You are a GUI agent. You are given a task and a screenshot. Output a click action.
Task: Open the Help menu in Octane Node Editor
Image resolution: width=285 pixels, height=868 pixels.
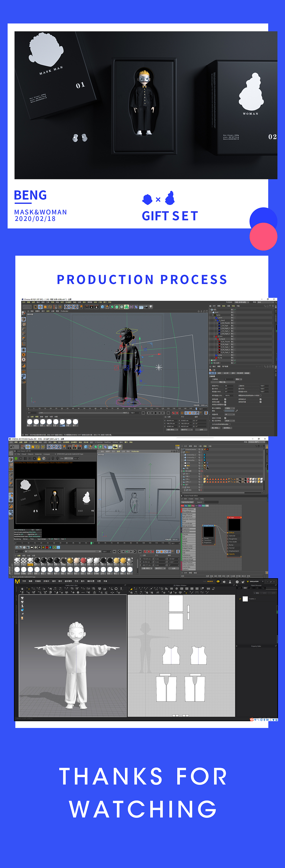(202, 499)
